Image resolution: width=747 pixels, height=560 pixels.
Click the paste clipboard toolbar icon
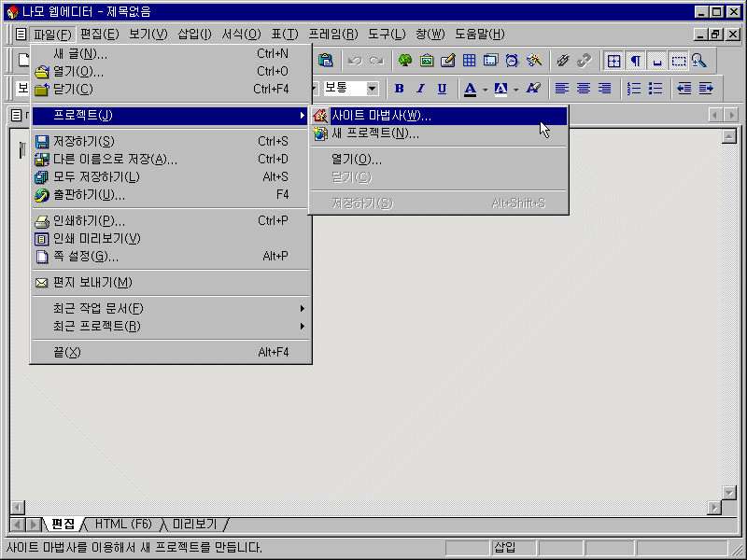coord(326,61)
